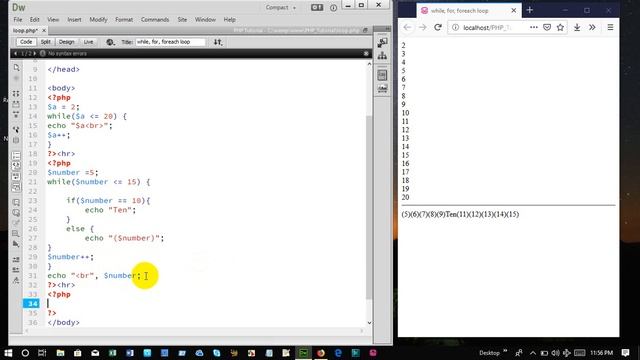Screen dimensions: 640x360
Task: Dismiss the No syntax errors bar
Action: point(366,53)
